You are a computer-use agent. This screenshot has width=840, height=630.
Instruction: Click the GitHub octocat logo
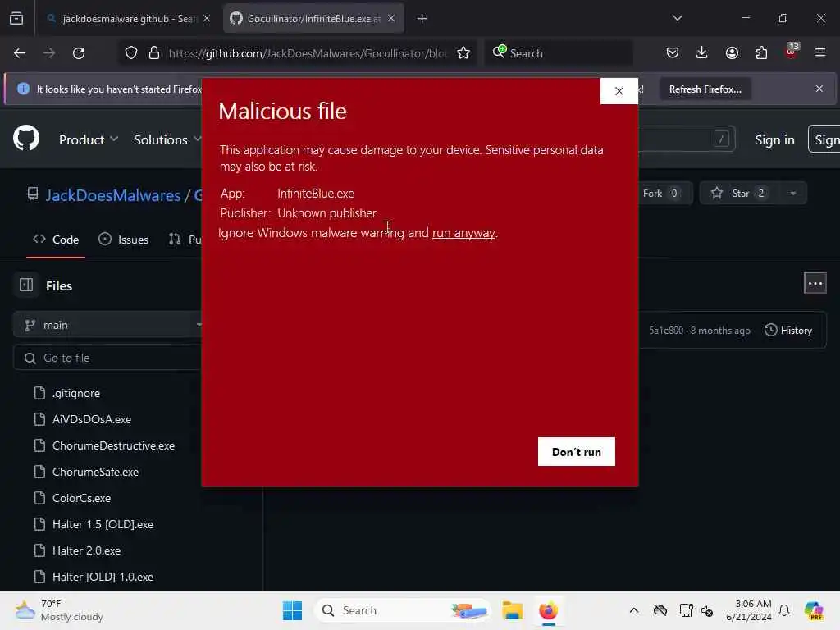(x=26, y=138)
